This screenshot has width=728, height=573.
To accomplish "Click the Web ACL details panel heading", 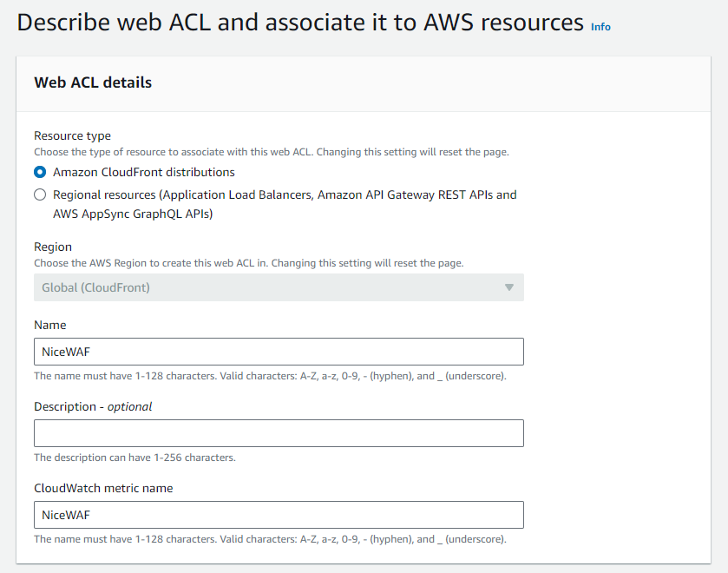I will click(93, 82).
